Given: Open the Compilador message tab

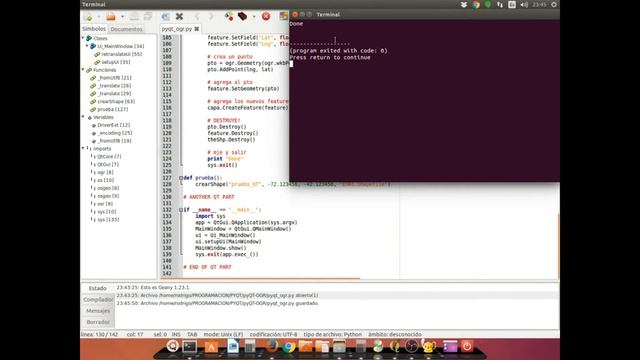Looking at the screenshot, I should pos(98,300).
